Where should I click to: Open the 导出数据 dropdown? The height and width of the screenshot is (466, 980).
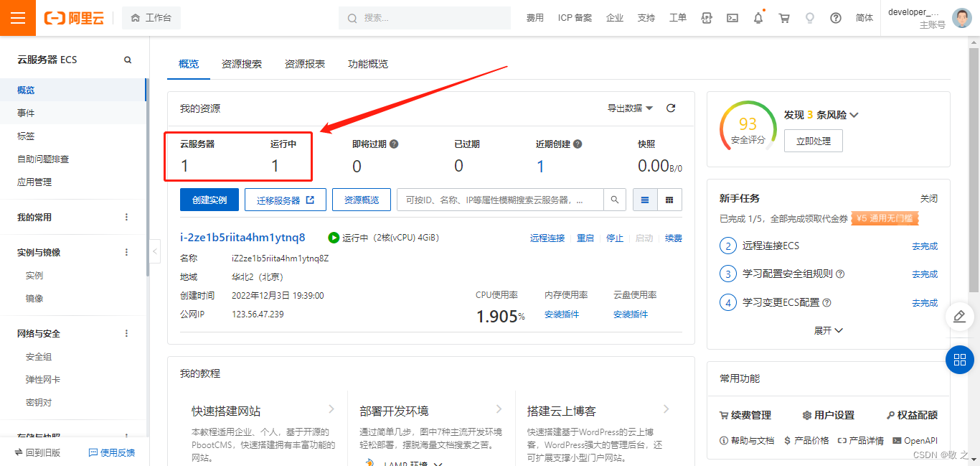(627, 107)
